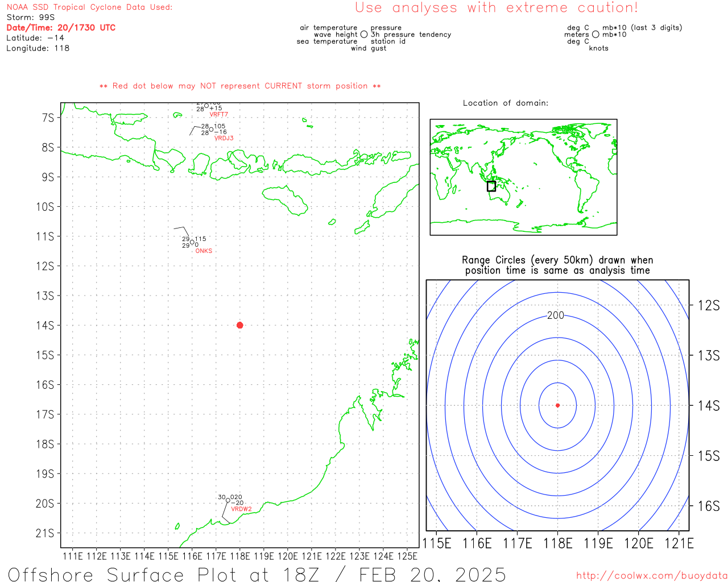Select the 'Range Circles (every 50km)' caption
Screen dimensions: 728x582
coord(557,265)
